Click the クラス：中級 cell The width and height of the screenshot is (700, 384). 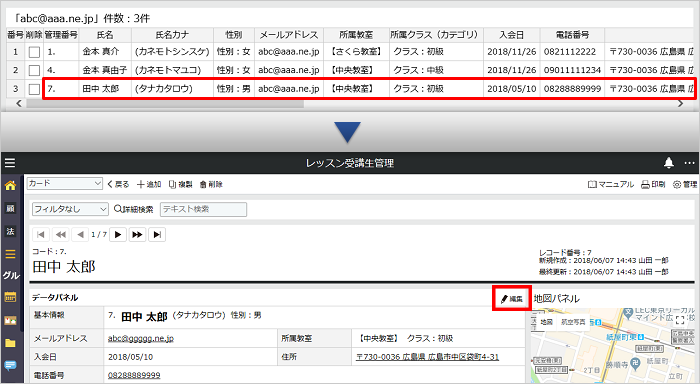tap(436, 70)
